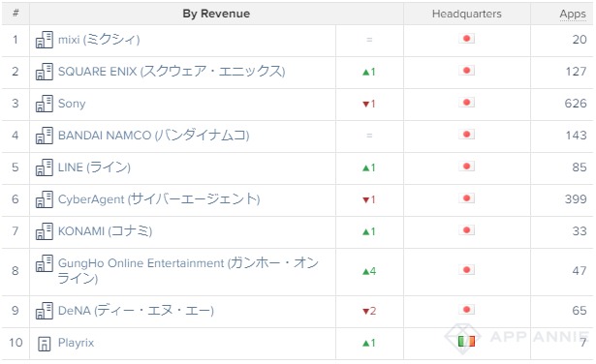
Task: Click the Apps column header
Action: click(573, 14)
